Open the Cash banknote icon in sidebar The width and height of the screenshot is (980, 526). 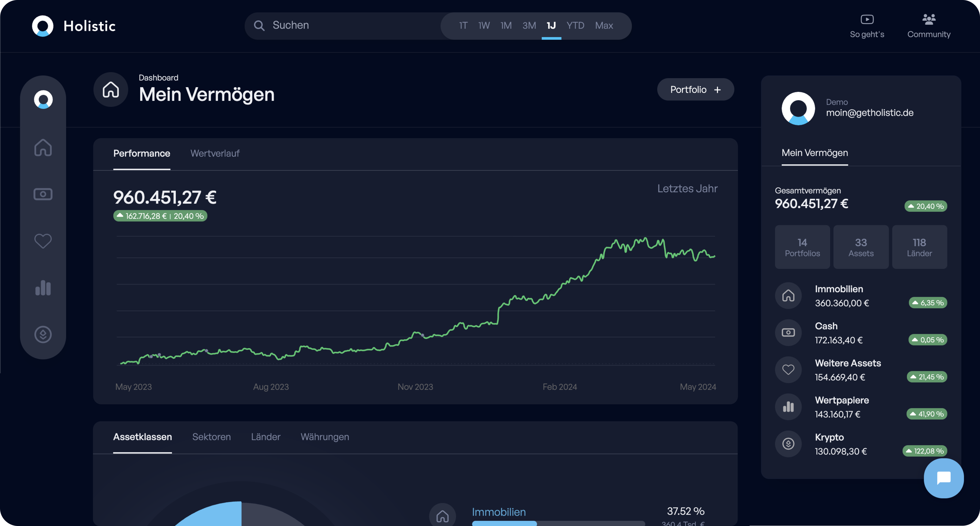pyautogui.click(x=43, y=194)
